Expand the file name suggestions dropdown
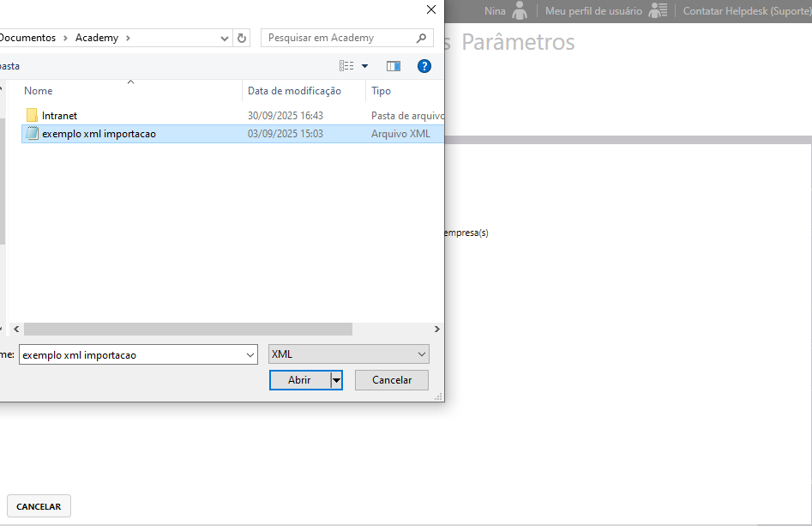 tap(250, 354)
